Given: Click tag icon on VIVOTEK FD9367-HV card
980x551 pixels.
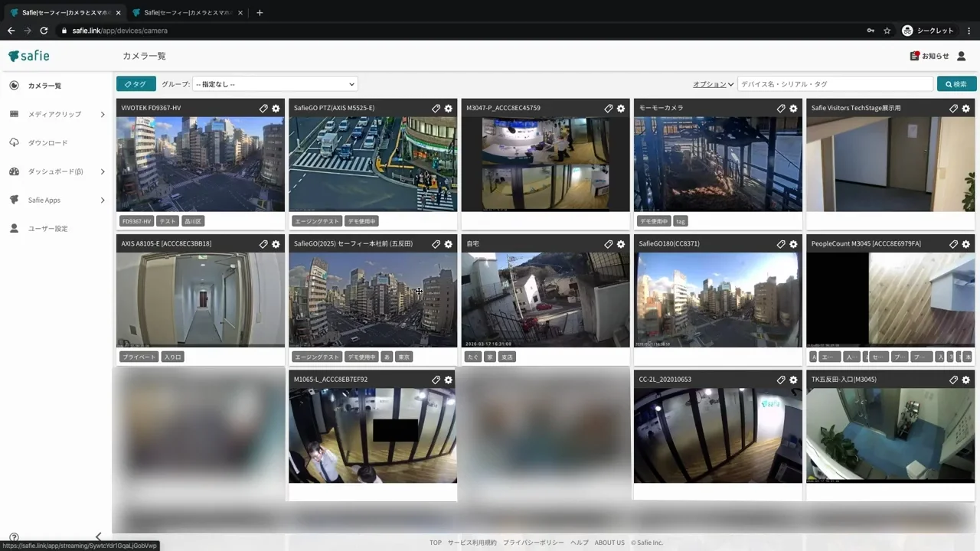Looking at the screenshot, I should pos(263,109).
